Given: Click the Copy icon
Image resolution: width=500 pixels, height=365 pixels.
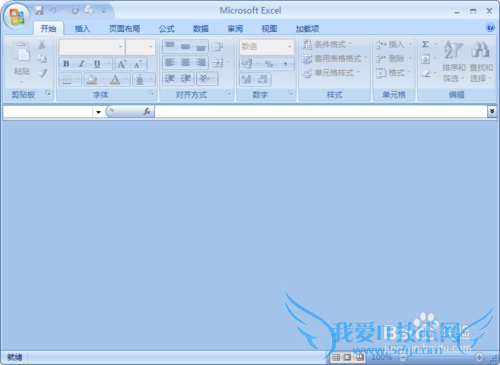Looking at the screenshot, I should (x=42, y=59).
